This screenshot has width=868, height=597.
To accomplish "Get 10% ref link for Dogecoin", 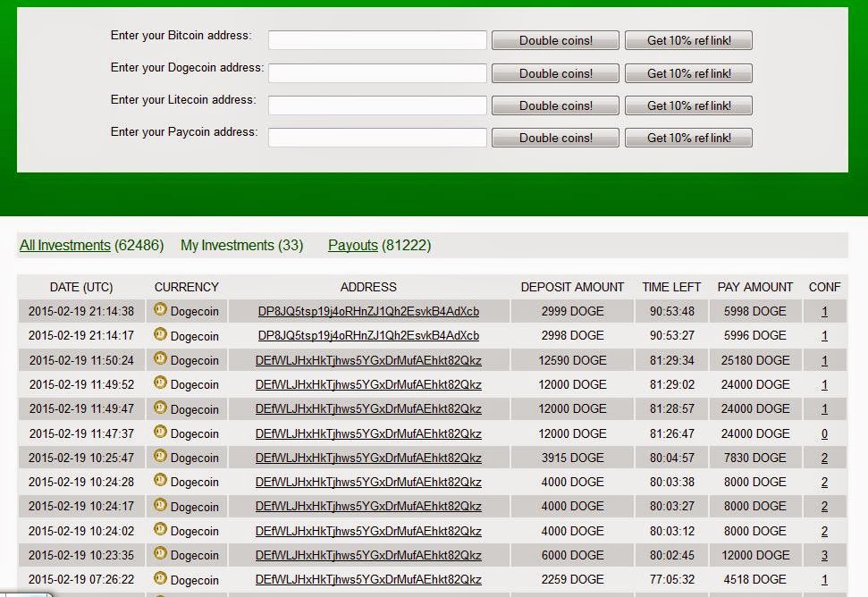I will point(688,73).
